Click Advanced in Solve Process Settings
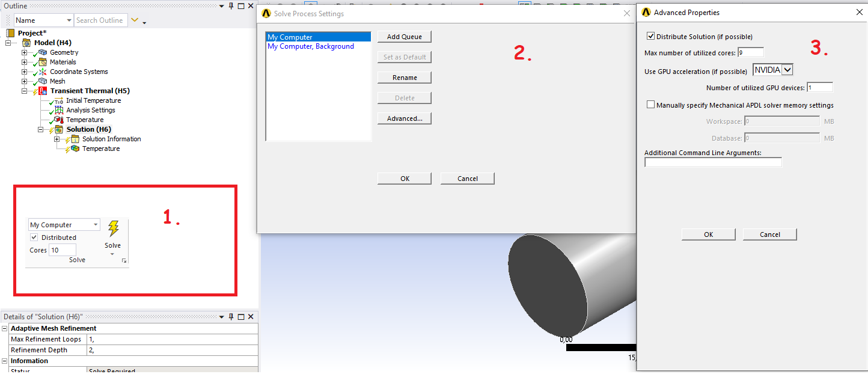 [x=404, y=118]
